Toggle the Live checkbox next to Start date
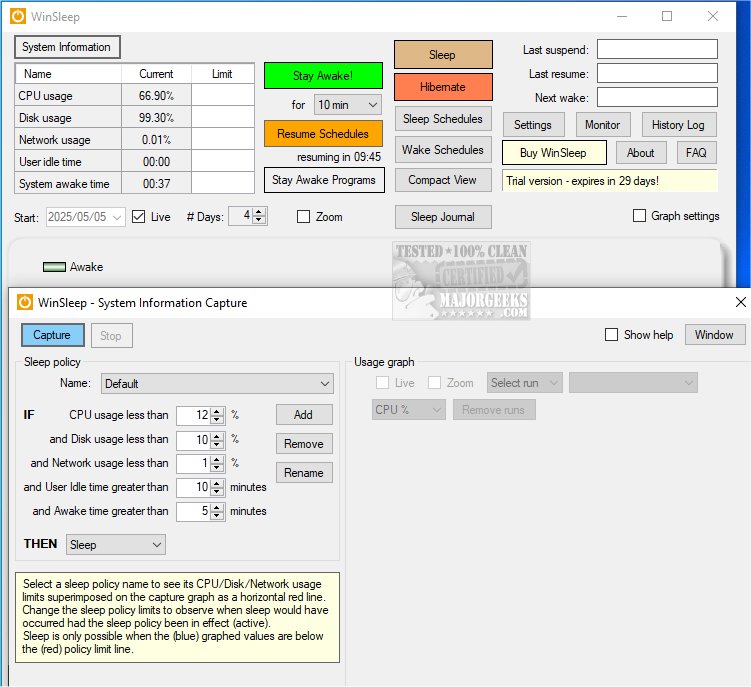Screen dimensions: 751x687 point(138,217)
